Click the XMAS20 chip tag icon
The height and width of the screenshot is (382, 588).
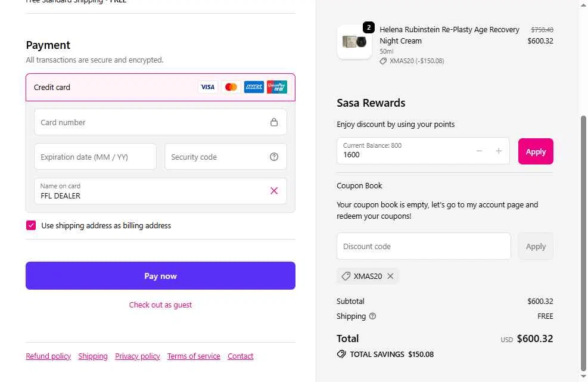click(346, 276)
